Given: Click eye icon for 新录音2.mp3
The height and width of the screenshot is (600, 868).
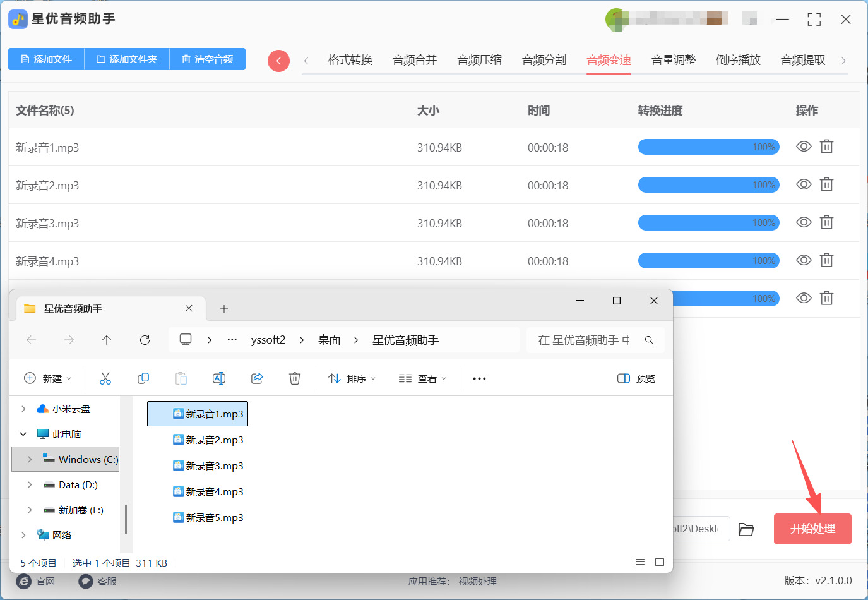Looking at the screenshot, I should 804,184.
